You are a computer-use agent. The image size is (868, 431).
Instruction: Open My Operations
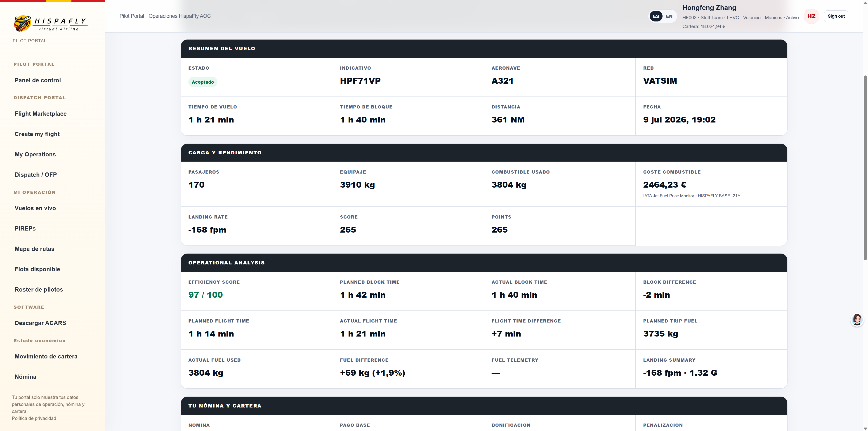pos(35,154)
